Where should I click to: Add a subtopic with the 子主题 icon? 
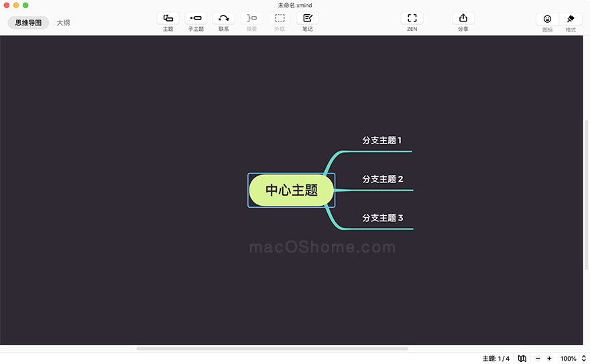tap(196, 18)
